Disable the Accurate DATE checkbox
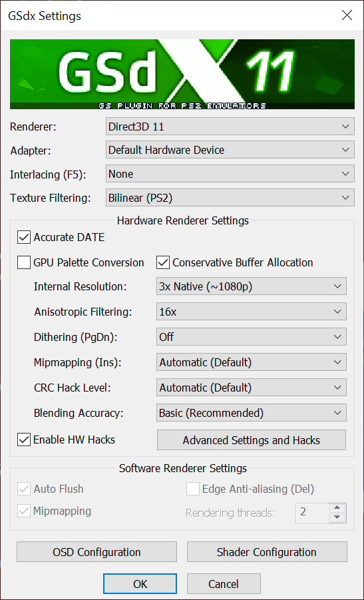364x600 pixels. point(24,237)
